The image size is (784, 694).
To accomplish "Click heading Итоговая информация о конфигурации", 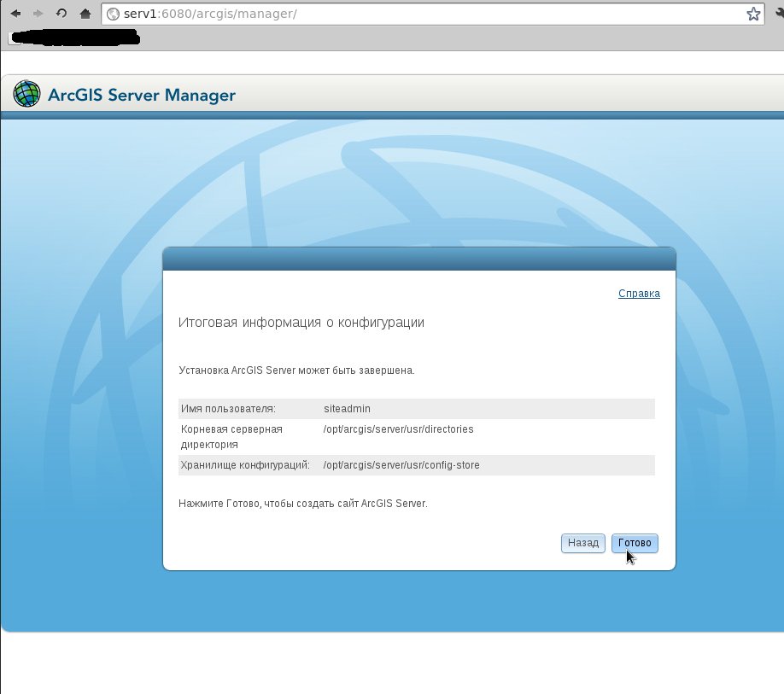I will 301,323.
